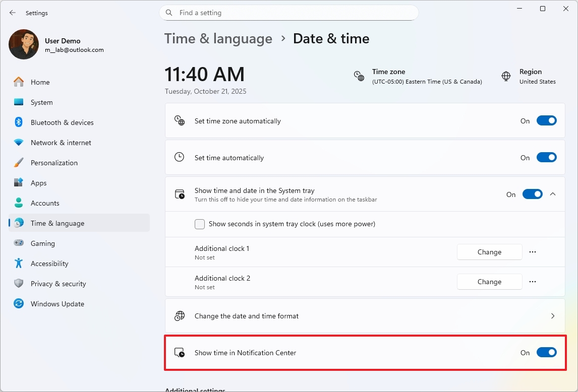Click the Privacy & security shield icon

pyautogui.click(x=19, y=284)
